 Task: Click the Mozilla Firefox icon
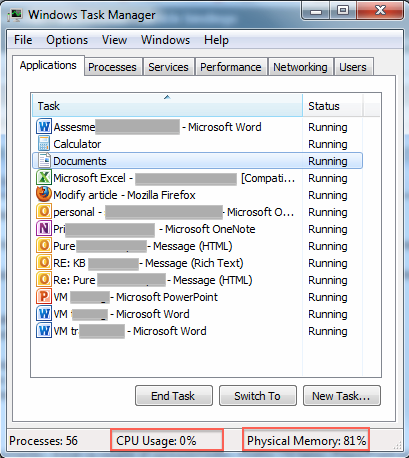pyautogui.click(x=44, y=195)
